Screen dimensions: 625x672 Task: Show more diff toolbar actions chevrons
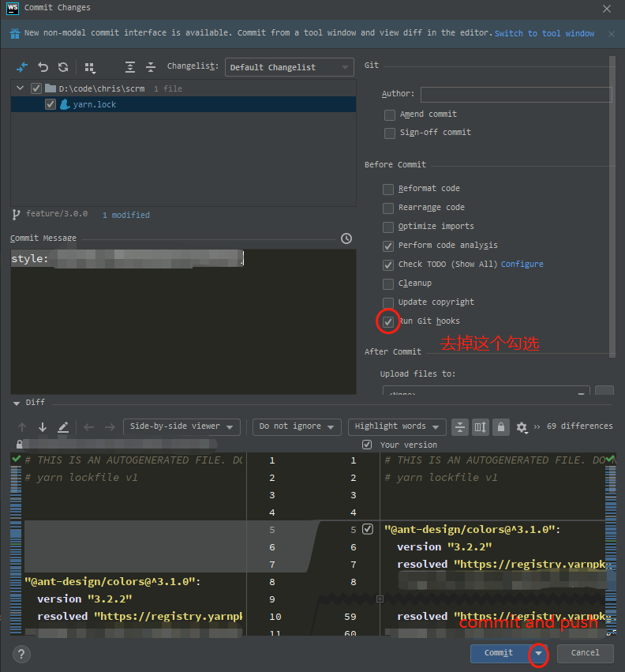(x=537, y=427)
